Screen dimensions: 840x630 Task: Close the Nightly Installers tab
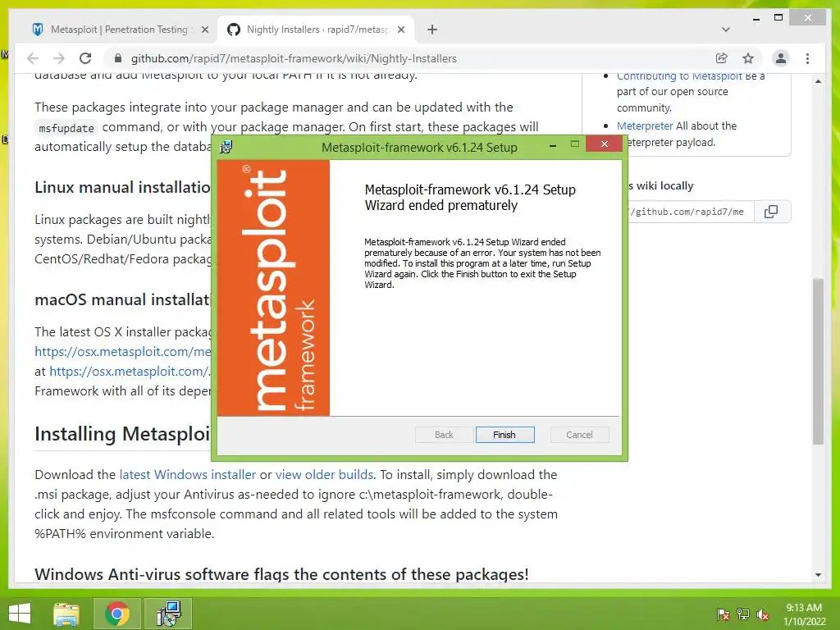pos(401,30)
